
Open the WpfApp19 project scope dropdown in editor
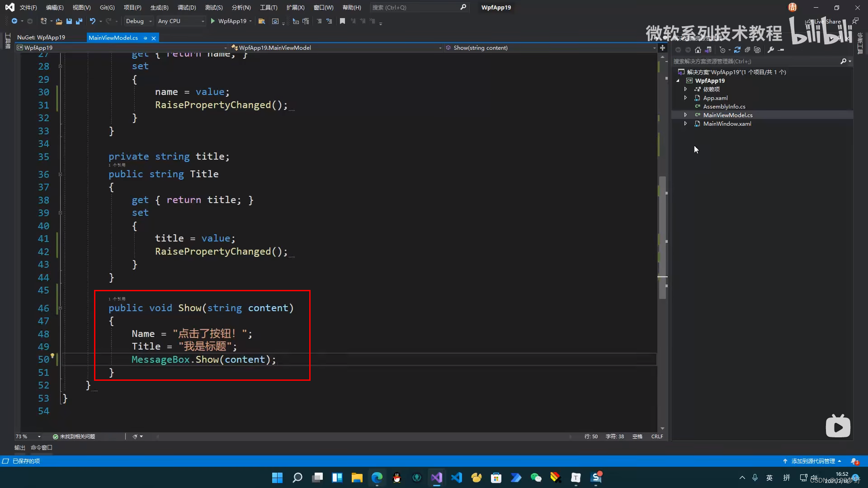[122, 47]
